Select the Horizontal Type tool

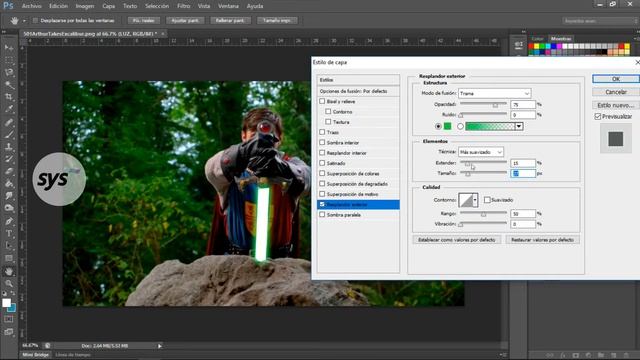9,233
